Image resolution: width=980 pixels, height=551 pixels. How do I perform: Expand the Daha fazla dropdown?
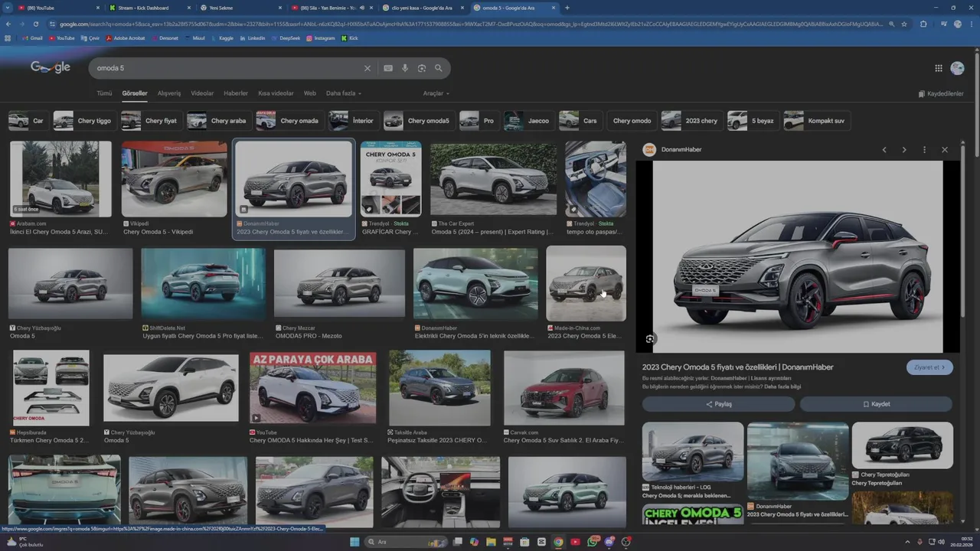point(343,93)
